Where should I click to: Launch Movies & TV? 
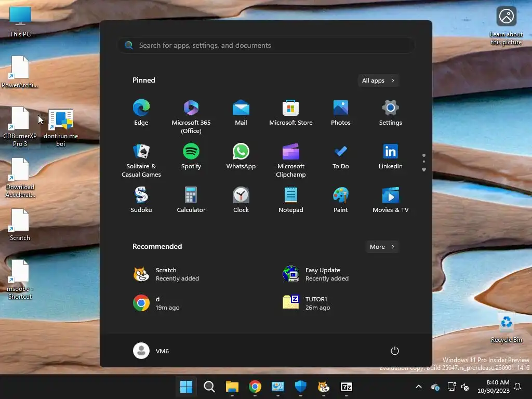tap(391, 200)
